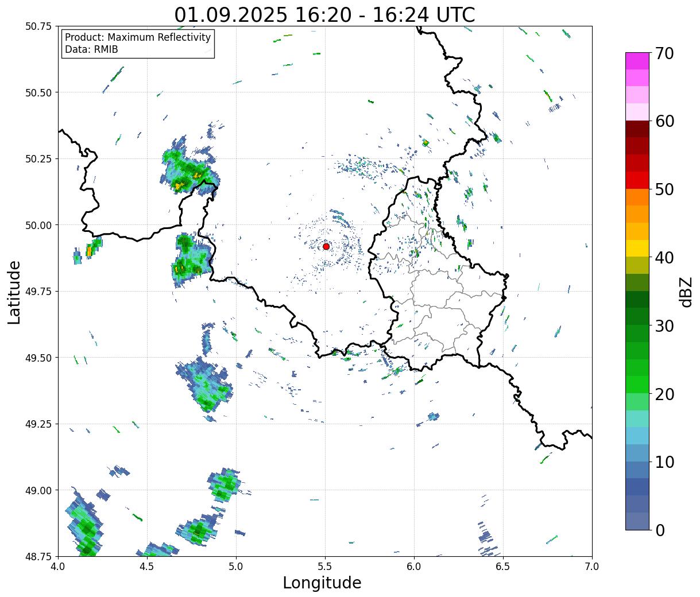Click the 50 tick label on colorbar
The height and width of the screenshot is (597, 700).
pyautogui.click(x=664, y=189)
